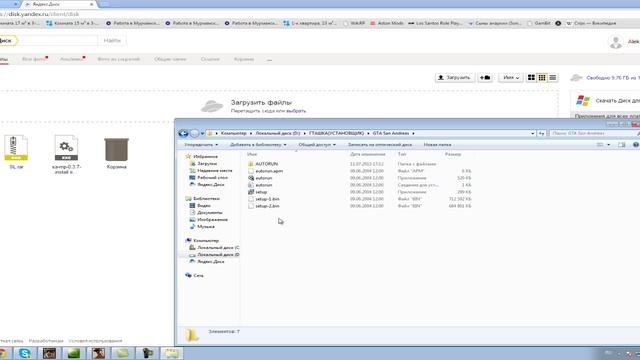
Task: Open the Общий доступ dropdown
Action: pos(317,144)
